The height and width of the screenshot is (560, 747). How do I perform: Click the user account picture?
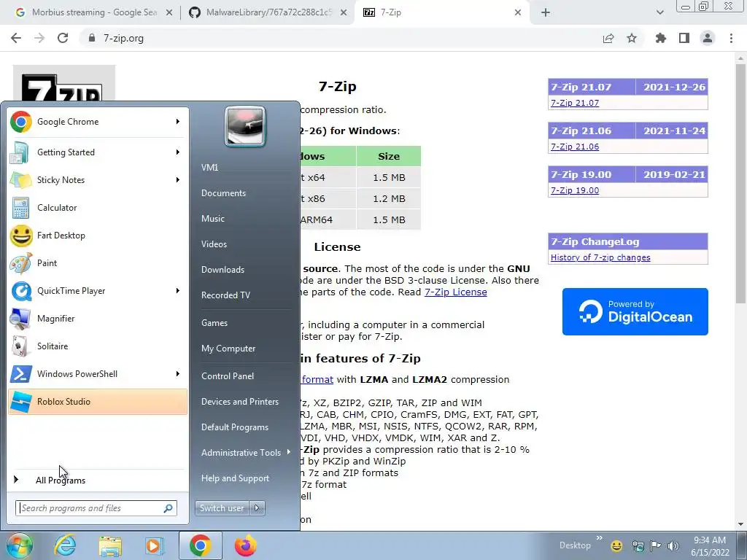[245, 127]
